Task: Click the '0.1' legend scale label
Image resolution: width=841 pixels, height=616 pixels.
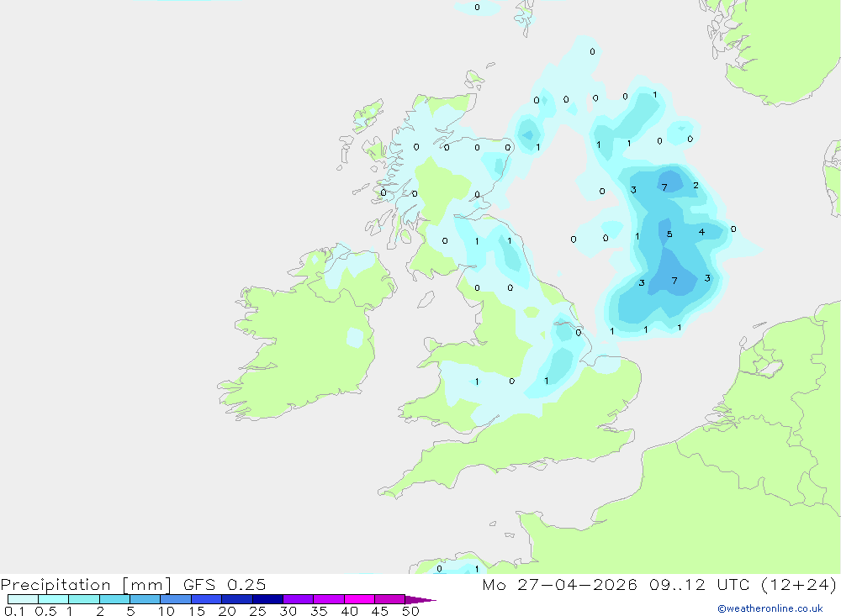Action: 14,611
